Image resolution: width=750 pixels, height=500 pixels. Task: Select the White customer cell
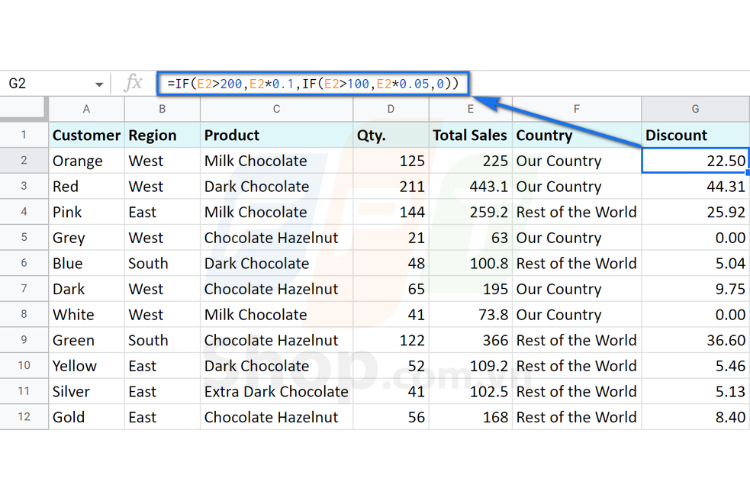coord(87,314)
